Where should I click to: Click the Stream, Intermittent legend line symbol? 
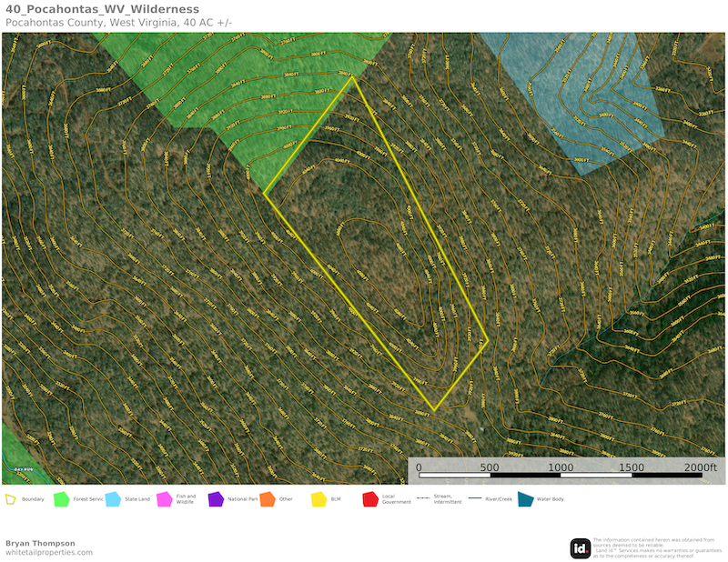pyautogui.click(x=422, y=499)
